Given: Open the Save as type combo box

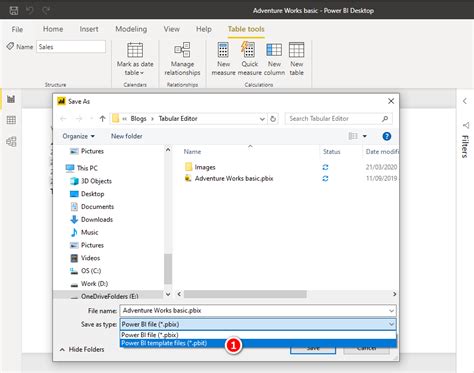Looking at the screenshot, I should click(258, 324).
